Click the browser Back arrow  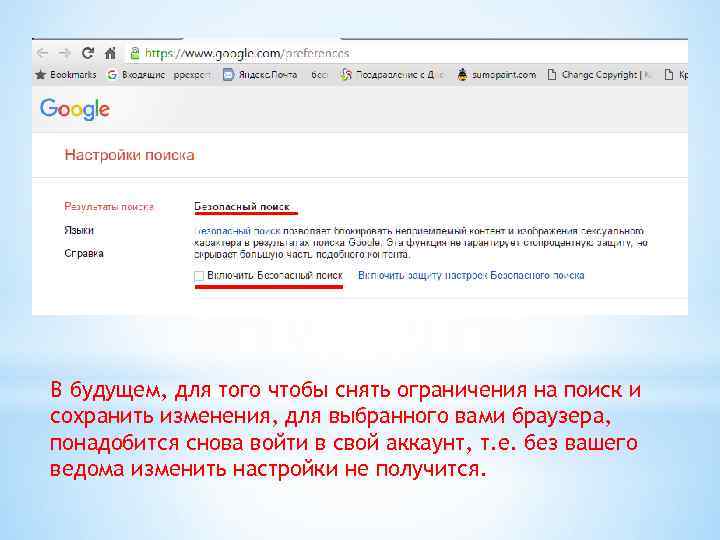(x=42, y=53)
